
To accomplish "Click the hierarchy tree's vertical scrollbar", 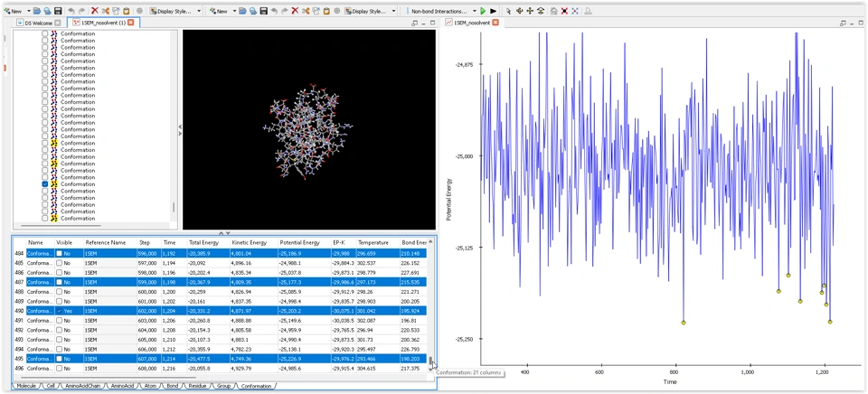I will click(x=174, y=207).
